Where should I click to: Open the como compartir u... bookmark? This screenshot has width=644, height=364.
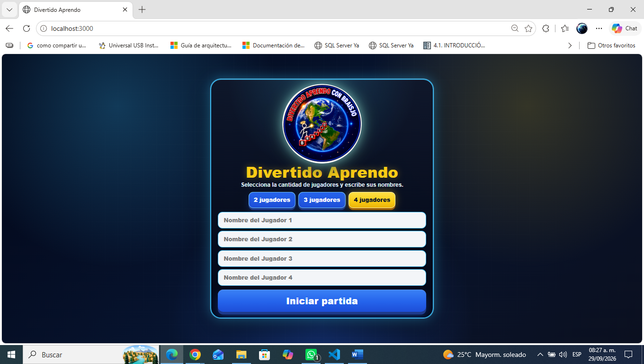click(57, 45)
